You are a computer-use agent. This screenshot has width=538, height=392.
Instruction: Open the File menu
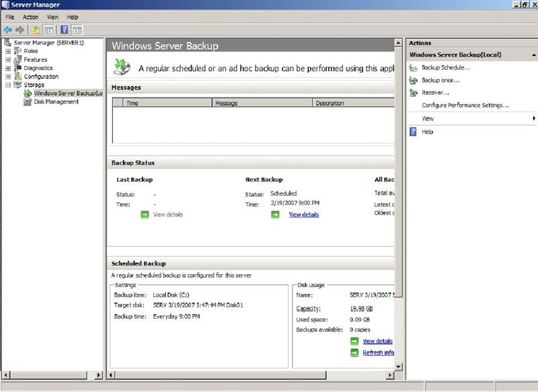(x=10, y=17)
